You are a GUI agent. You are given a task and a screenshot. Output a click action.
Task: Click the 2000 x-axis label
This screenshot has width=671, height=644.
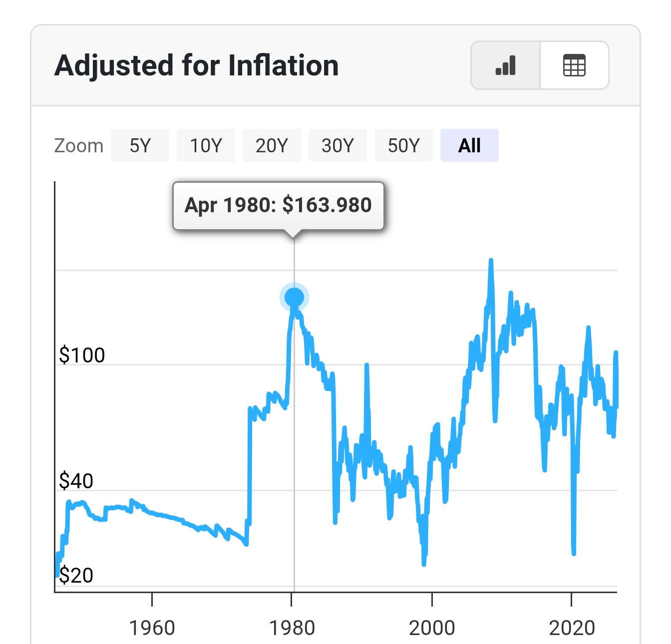coord(432,628)
